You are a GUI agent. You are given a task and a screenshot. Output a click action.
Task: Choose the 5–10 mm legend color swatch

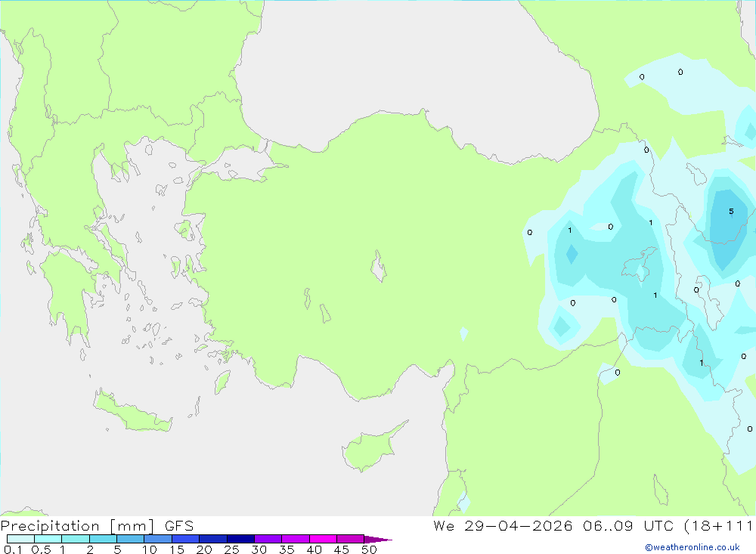[130, 539]
